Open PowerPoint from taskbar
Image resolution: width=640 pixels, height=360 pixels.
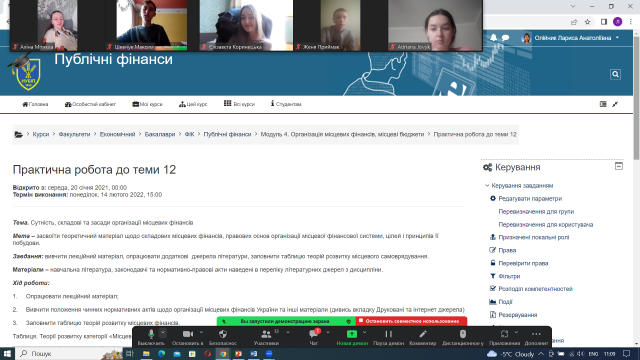(238, 353)
